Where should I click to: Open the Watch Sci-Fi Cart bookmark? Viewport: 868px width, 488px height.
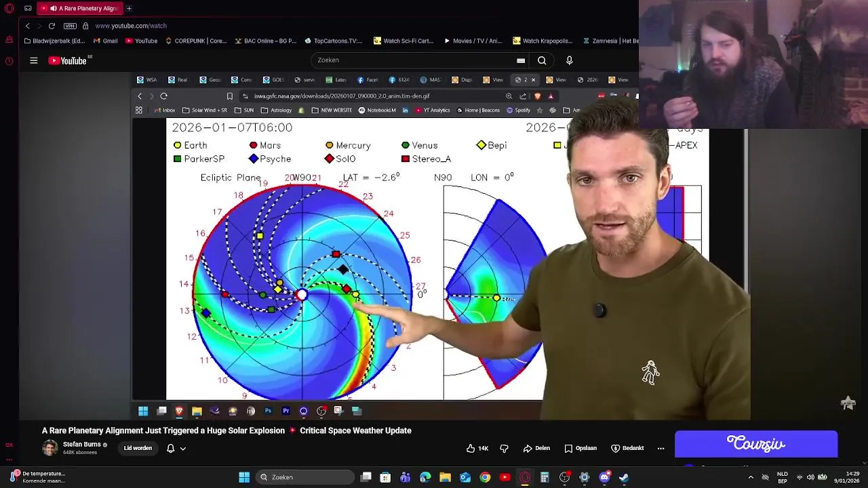pyautogui.click(x=403, y=41)
